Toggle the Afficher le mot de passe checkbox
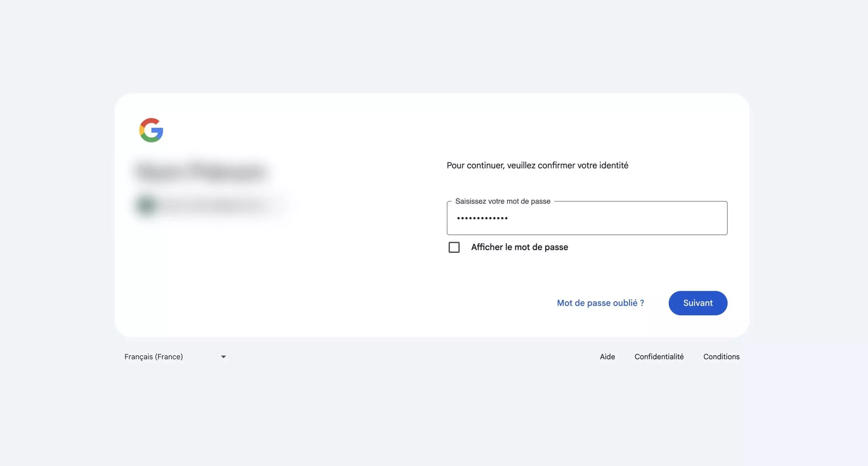868x466 pixels. pos(454,247)
